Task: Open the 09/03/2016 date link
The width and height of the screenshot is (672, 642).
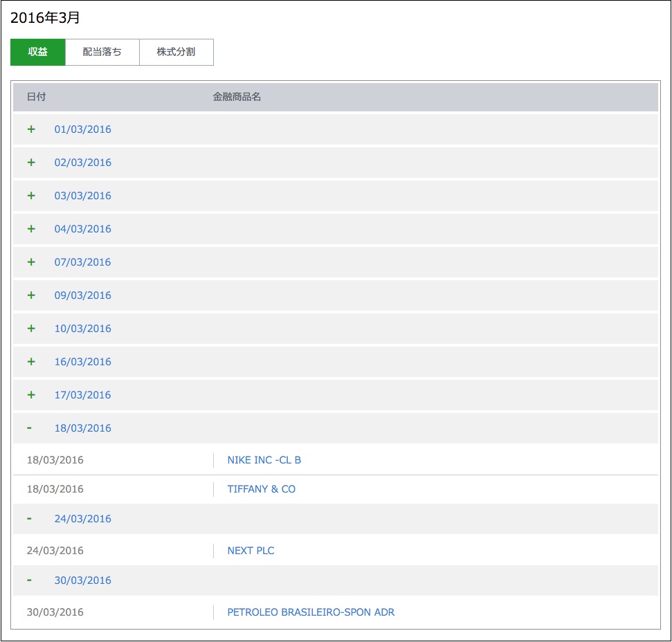Action: pos(83,295)
